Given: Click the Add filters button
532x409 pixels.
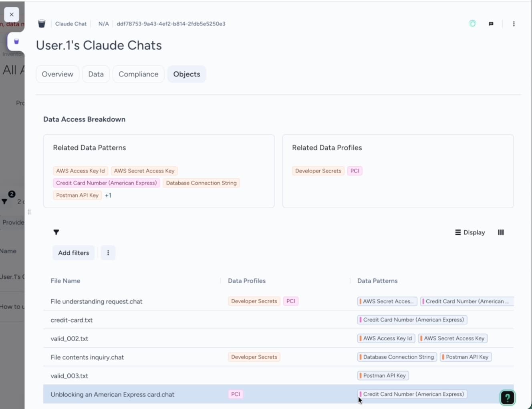Looking at the screenshot, I should pyautogui.click(x=74, y=253).
